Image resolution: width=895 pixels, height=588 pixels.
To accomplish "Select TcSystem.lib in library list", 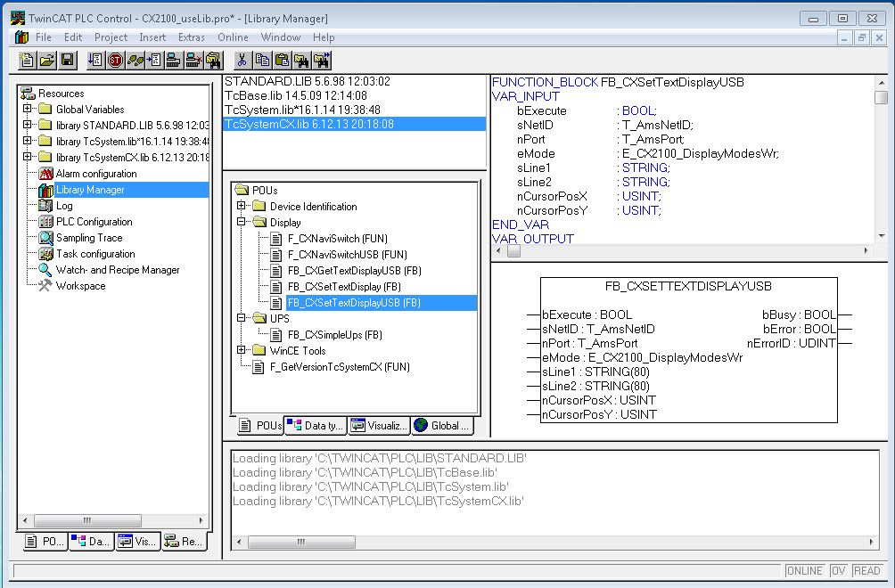I will (302, 110).
